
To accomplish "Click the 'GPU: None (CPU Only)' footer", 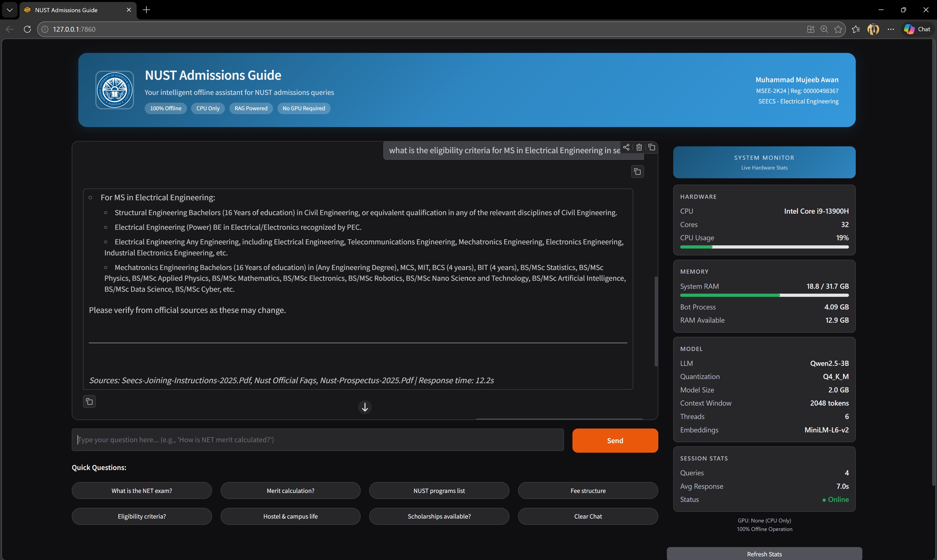I will (x=764, y=520).
